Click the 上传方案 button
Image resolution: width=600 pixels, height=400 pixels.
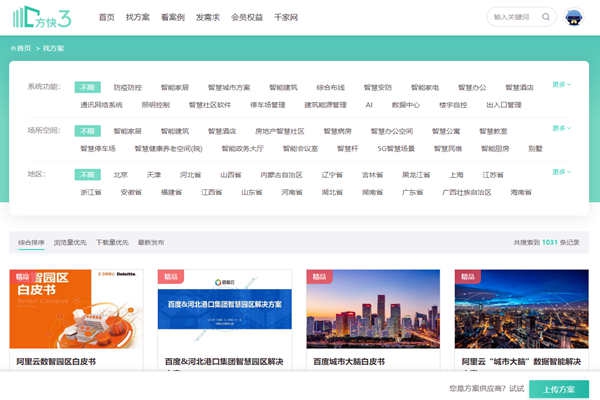click(558, 388)
